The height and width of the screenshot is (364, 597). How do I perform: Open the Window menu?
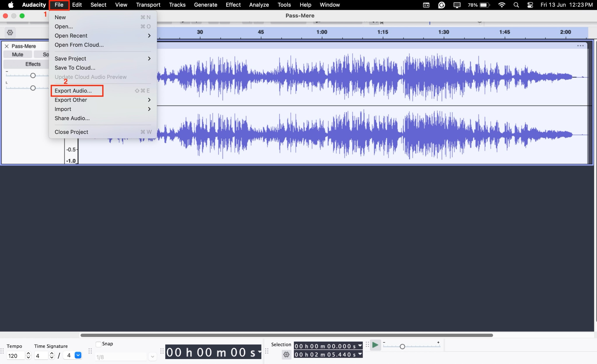coord(330,5)
